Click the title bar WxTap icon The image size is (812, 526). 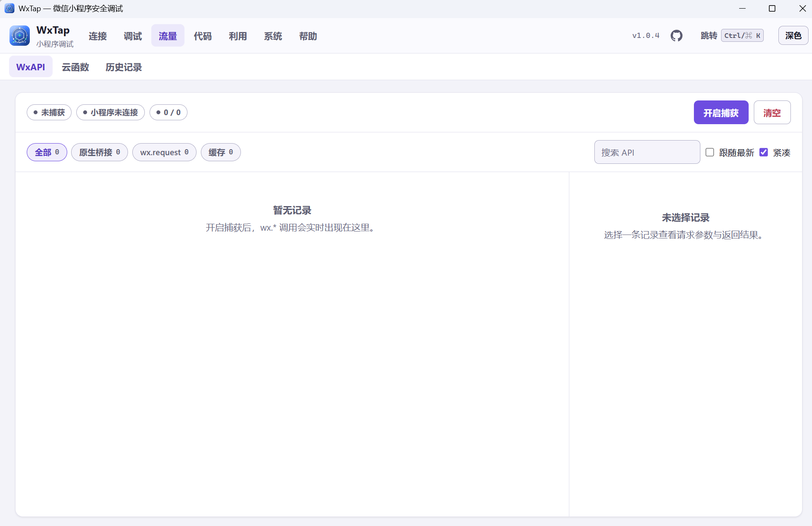coord(9,8)
